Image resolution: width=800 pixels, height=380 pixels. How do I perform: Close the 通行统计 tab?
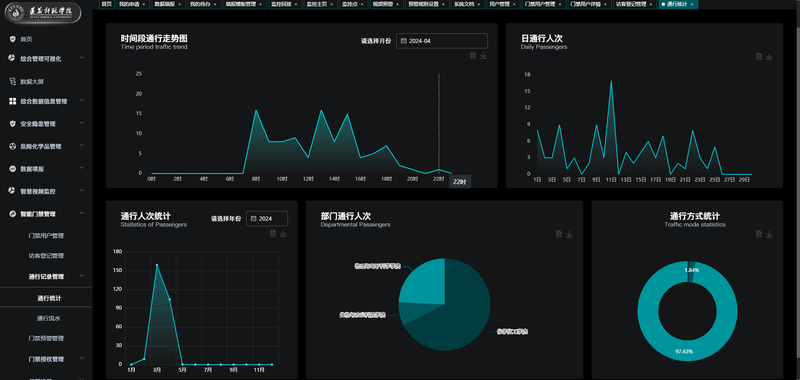coord(692,4)
